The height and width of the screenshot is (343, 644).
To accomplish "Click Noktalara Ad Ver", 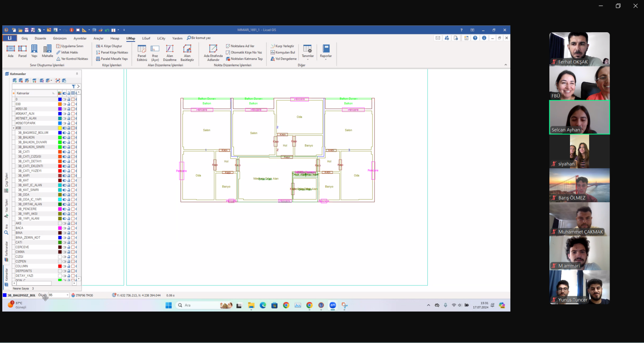I will 240,46.
